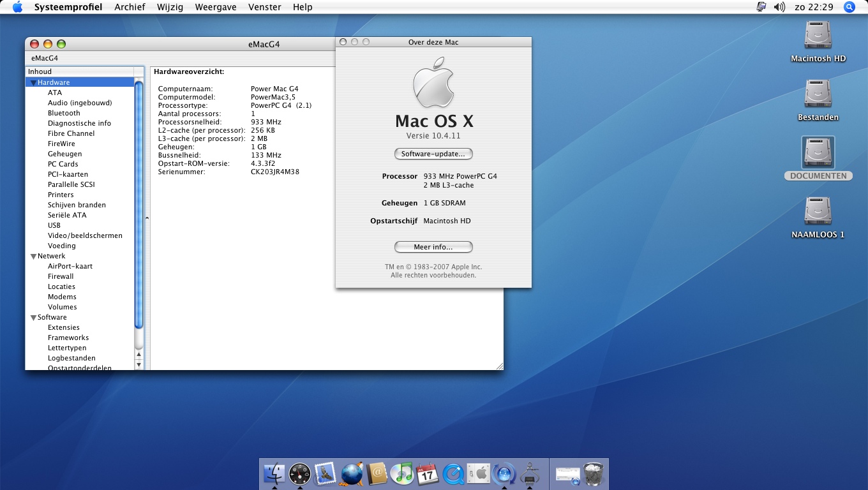Open the Archief menu
The image size is (868, 490).
pyautogui.click(x=130, y=7)
